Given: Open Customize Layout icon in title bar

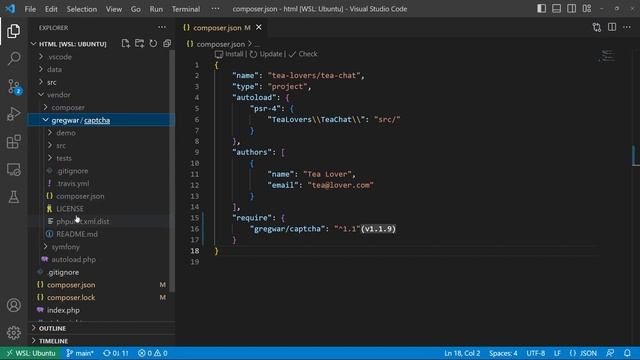Looking at the screenshot, I should (587, 9).
